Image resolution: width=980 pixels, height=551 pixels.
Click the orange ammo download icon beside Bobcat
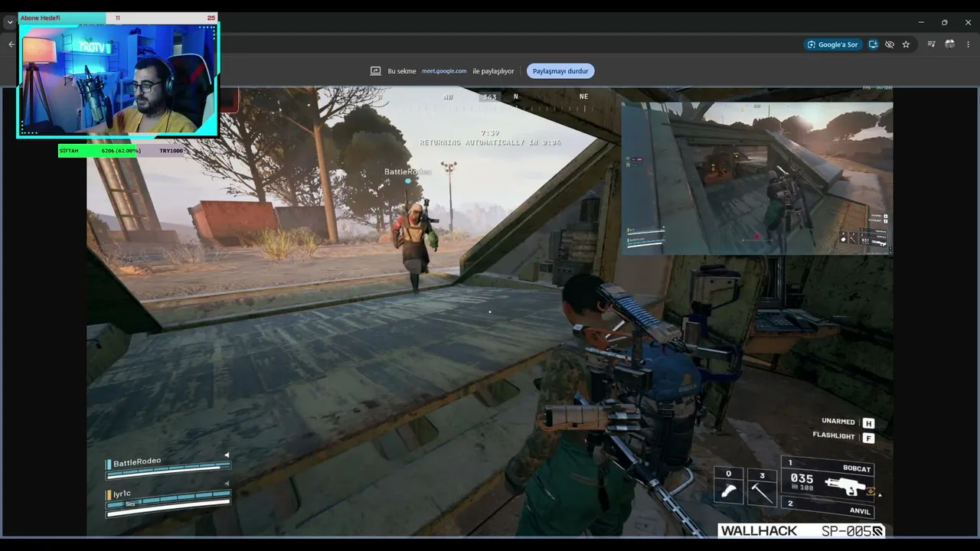pos(871,491)
